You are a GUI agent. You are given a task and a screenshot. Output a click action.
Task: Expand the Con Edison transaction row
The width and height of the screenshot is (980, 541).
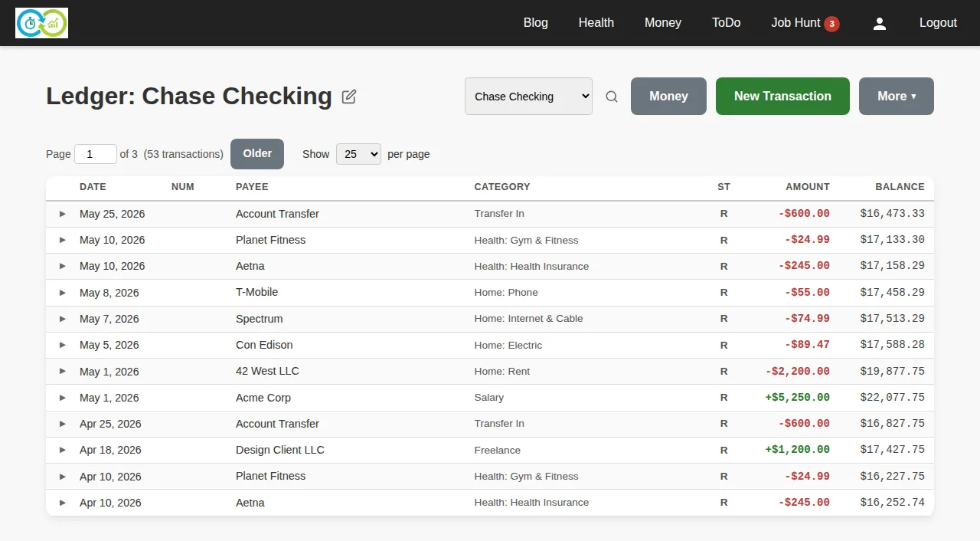(63, 345)
